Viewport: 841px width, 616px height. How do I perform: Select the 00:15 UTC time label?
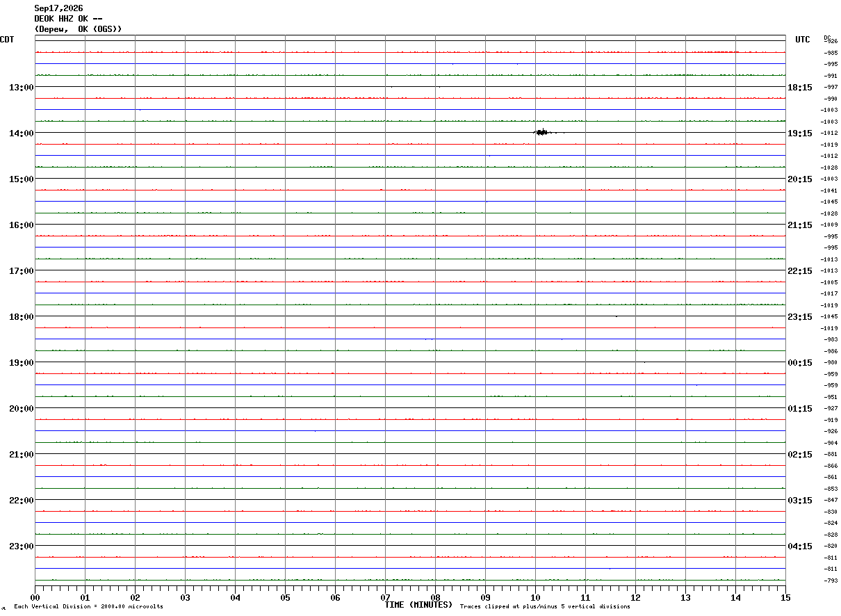pos(800,362)
